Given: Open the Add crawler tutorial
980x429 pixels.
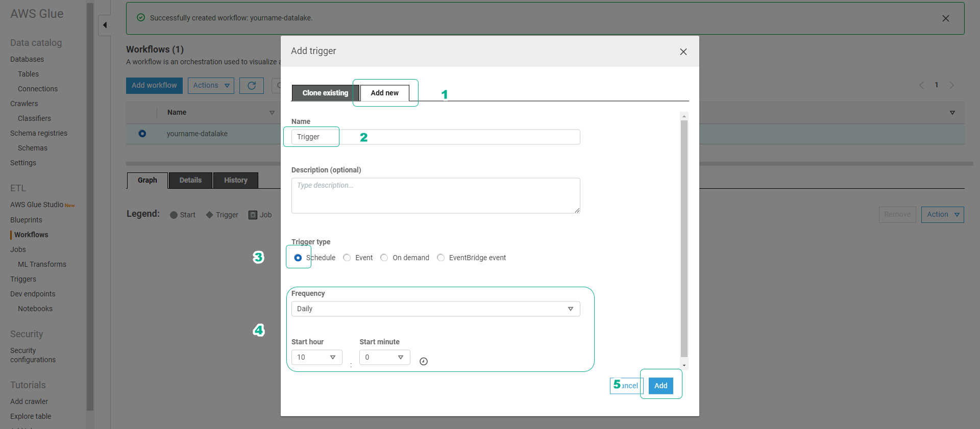Looking at the screenshot, I should [x=29, y=402].
